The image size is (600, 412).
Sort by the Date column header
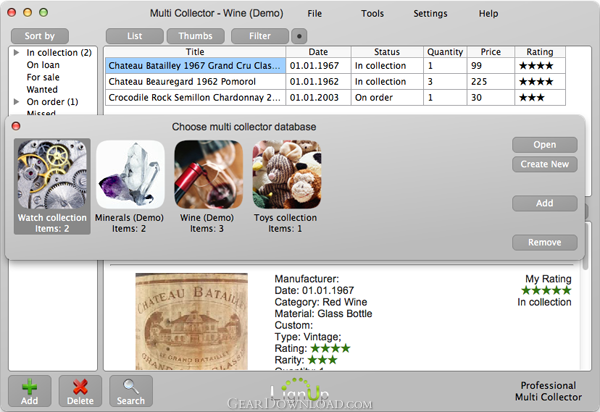(318, 52)
